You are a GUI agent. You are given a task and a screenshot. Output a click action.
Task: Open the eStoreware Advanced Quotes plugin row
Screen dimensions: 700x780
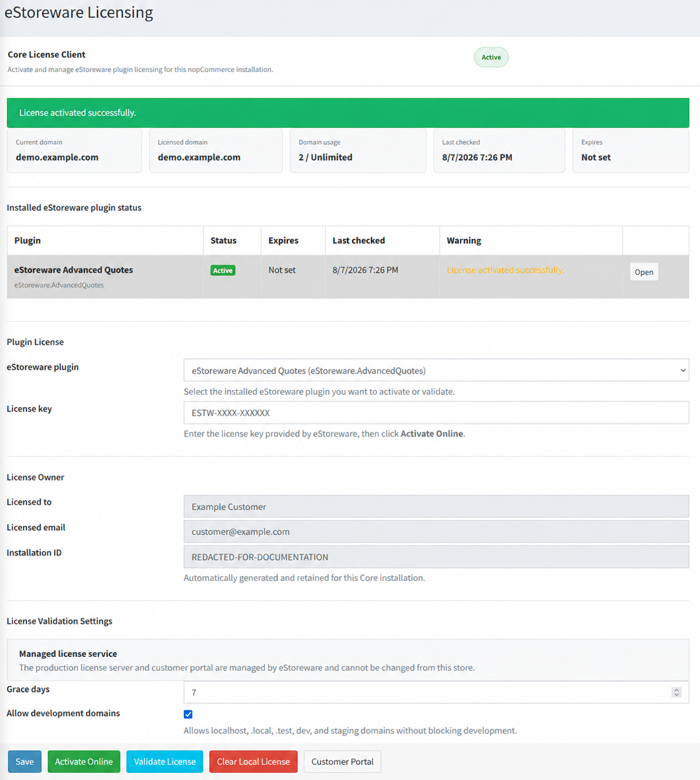tap(643, 272)
